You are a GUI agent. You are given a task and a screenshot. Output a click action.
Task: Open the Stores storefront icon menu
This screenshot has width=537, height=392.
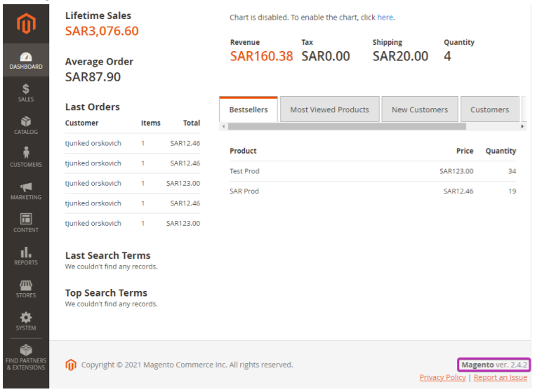pos(25,289)
